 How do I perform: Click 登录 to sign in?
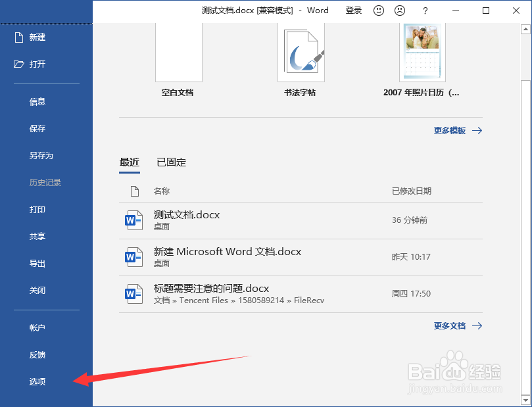[x=354, y=11]
